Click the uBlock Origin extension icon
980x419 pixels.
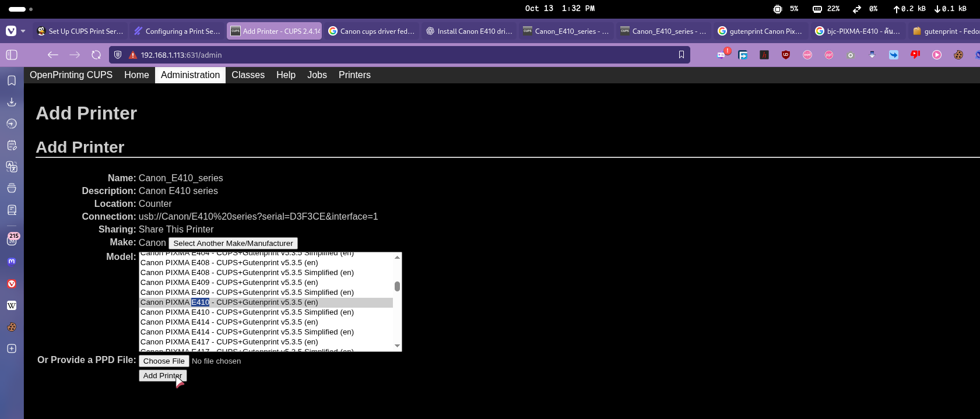(786, 55)
